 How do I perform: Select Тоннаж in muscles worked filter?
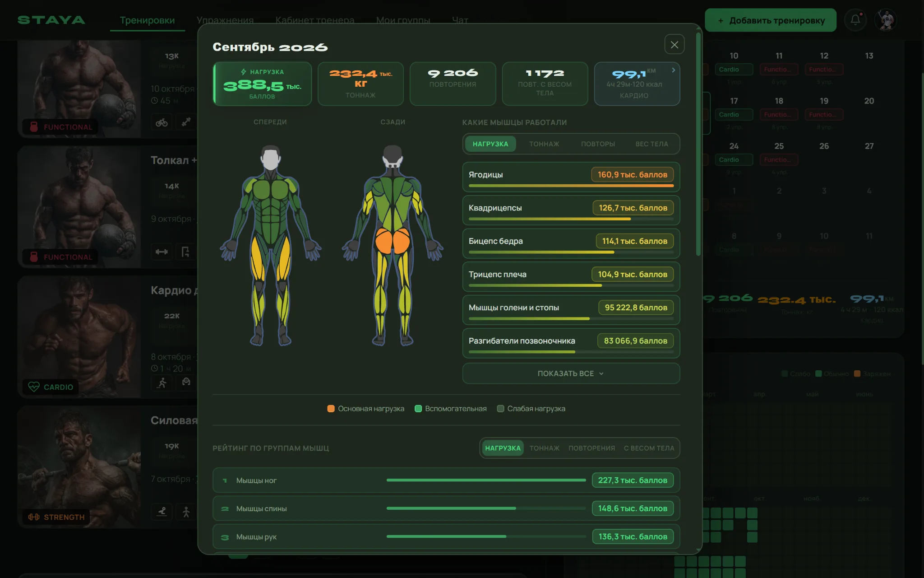[544, 144]
